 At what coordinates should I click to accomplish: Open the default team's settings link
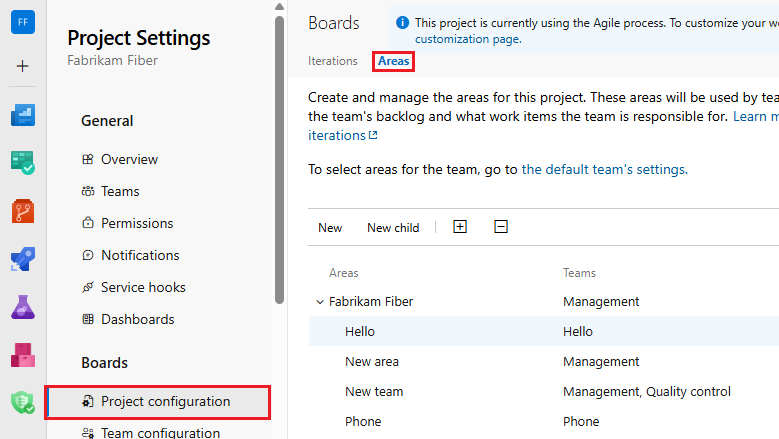pos(604,169)
